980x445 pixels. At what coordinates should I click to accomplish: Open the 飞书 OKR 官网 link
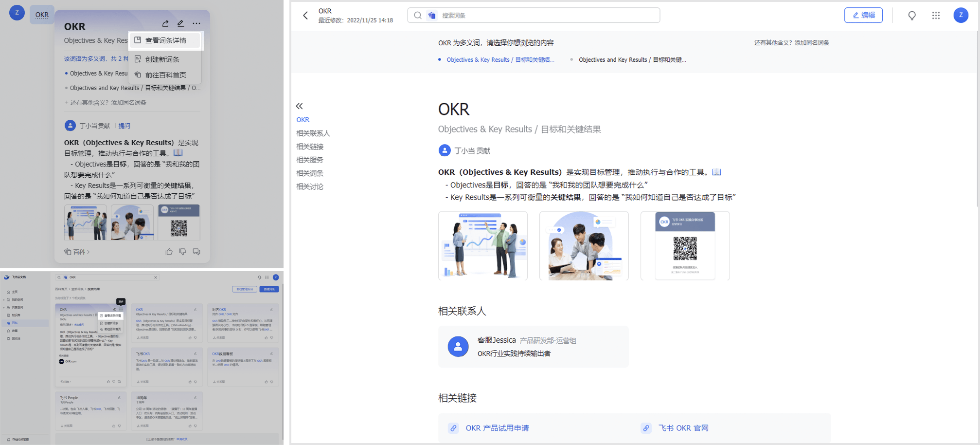click(683, 428)
